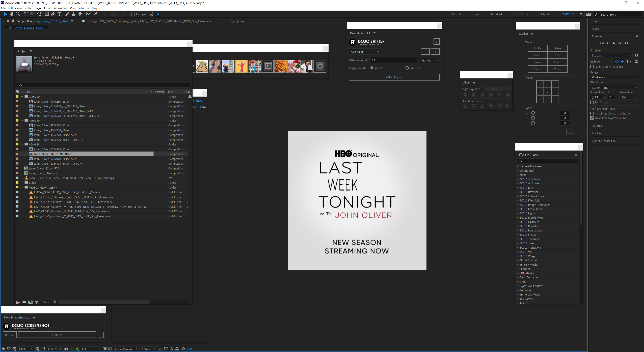Image resolution: width=644 pixels, height=352 pixels.
Task: Open the Composition menu
Action: pos(24,8)
